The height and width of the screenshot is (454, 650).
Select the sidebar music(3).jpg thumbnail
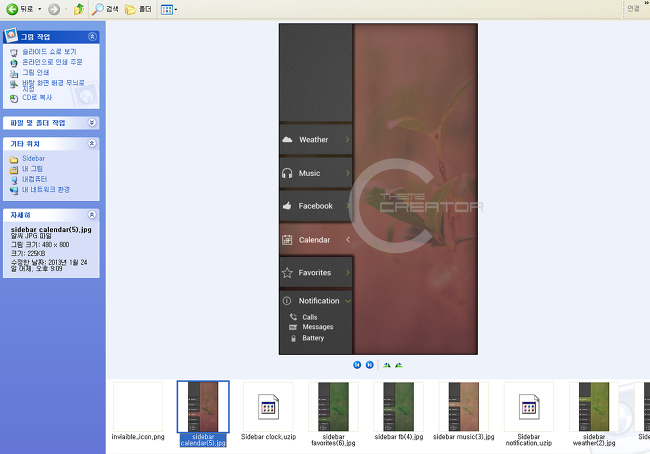click(x=463, y=407)
